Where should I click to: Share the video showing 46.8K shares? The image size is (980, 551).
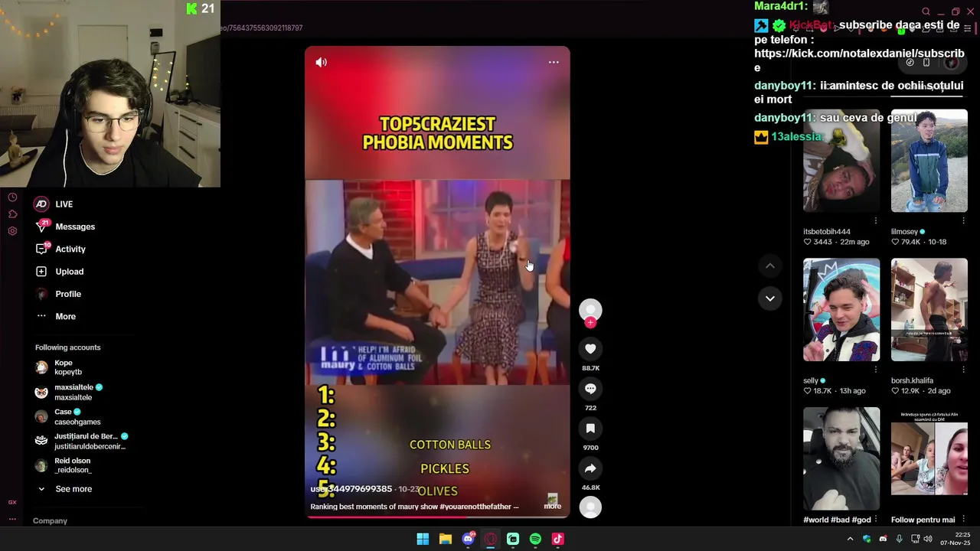tap(590, 468)
